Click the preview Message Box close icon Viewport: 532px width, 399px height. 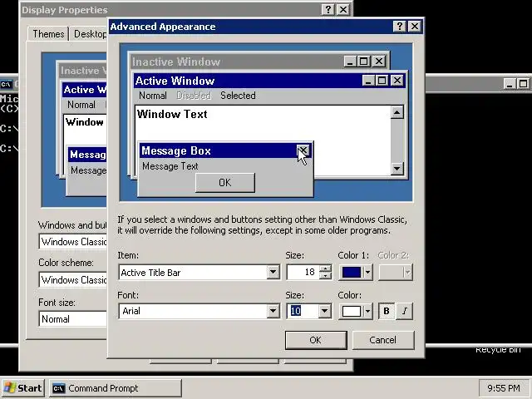coord(303,150)
